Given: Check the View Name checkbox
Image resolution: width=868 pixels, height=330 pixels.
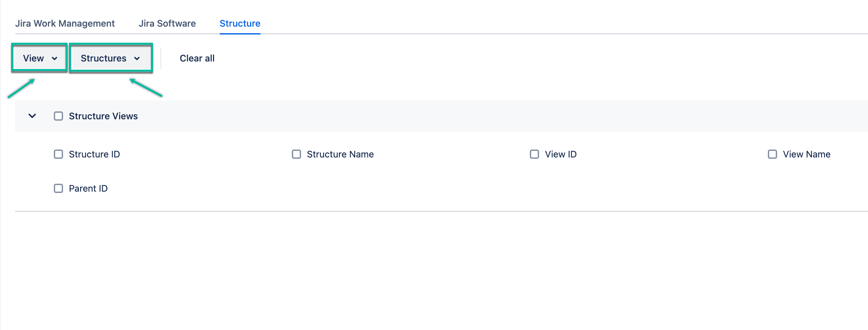Looking at the screenshot, I should coord(772,154).
